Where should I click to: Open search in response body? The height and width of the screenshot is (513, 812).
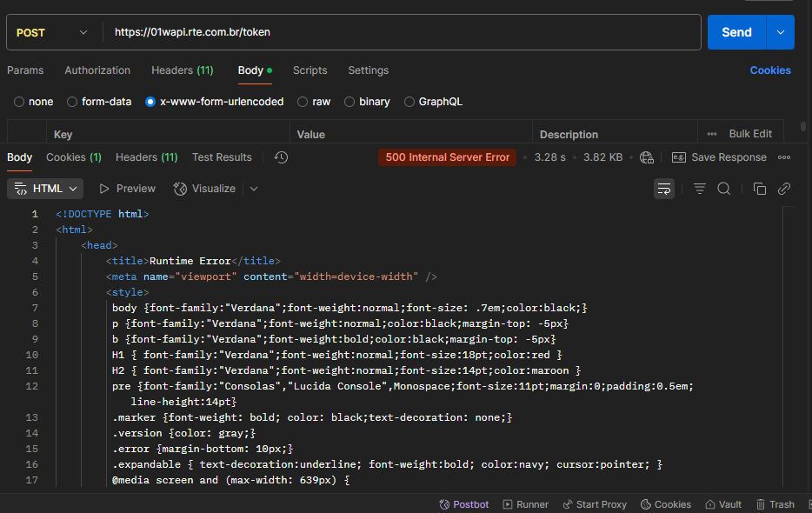click(x=723, y=189)
